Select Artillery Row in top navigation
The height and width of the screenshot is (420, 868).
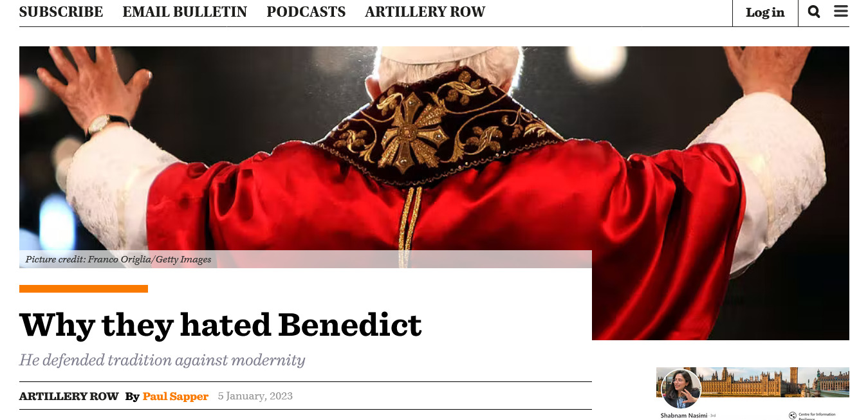425,12
